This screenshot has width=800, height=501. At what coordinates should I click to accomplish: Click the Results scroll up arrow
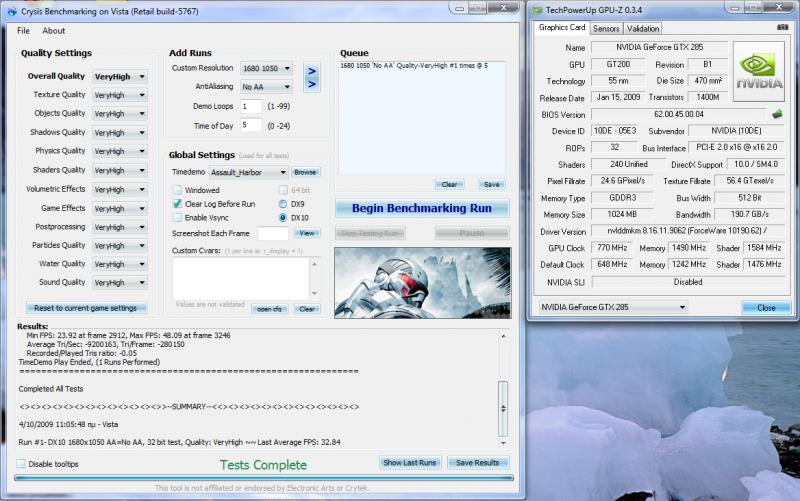point(503,336)
